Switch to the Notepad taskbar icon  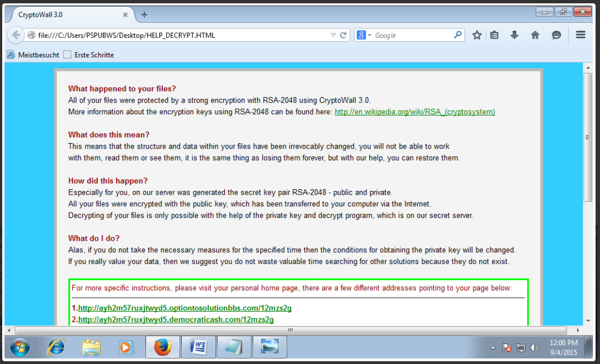point(234,347)
